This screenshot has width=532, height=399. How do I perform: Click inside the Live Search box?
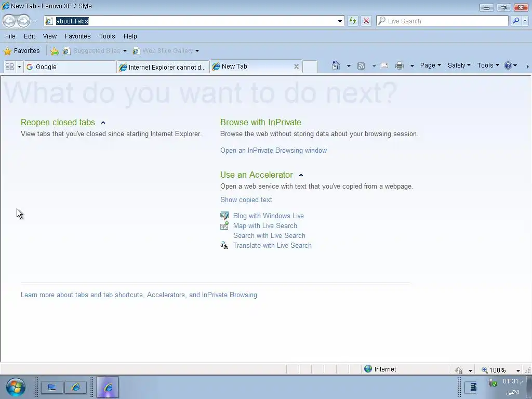442,21
